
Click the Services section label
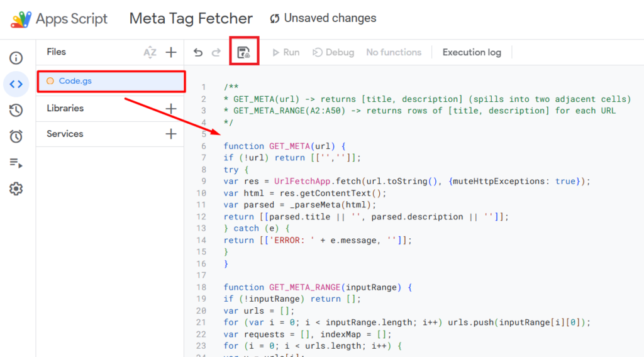(65, 134)
